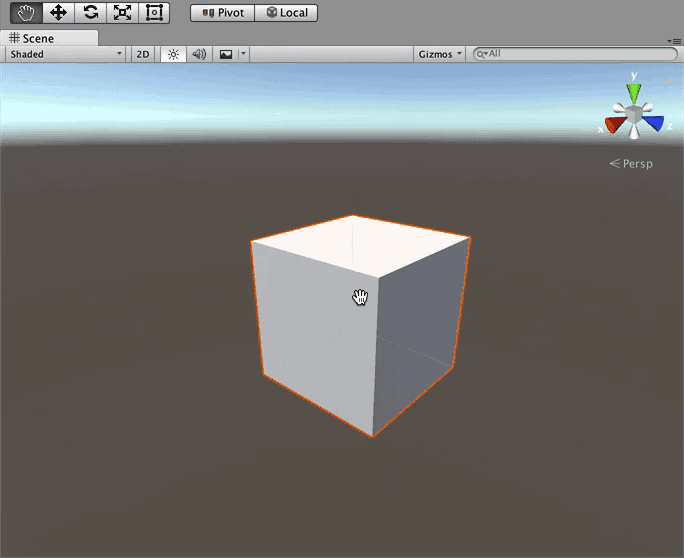The image size is (684, 558).
Task: Switch to the Scene tab
Action: (x=49, y=38)
